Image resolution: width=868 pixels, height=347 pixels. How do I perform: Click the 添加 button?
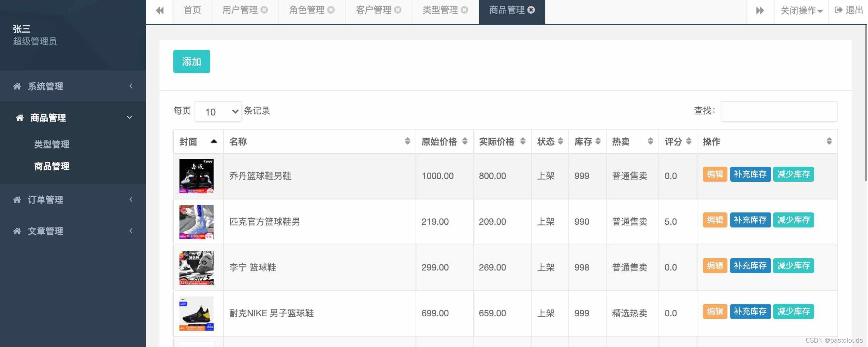pos(192,61)
